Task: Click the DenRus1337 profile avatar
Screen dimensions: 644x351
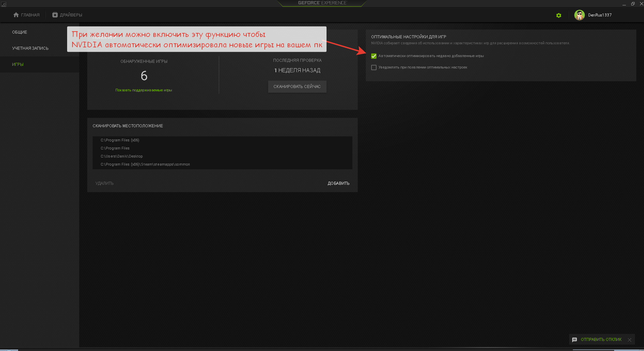Action: click(580, 15)
